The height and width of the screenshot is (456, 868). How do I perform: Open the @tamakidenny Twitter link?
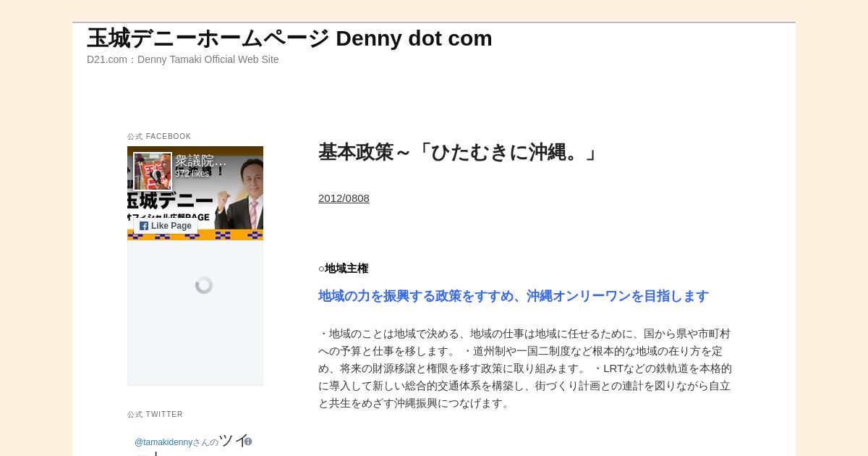point(163,442)
